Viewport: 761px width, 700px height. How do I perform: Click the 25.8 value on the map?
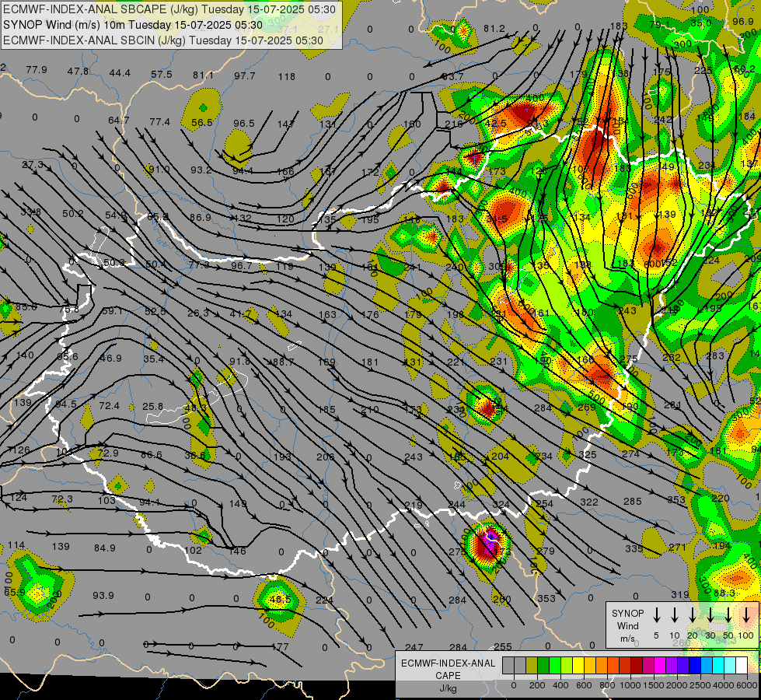[x=153, y=406]
